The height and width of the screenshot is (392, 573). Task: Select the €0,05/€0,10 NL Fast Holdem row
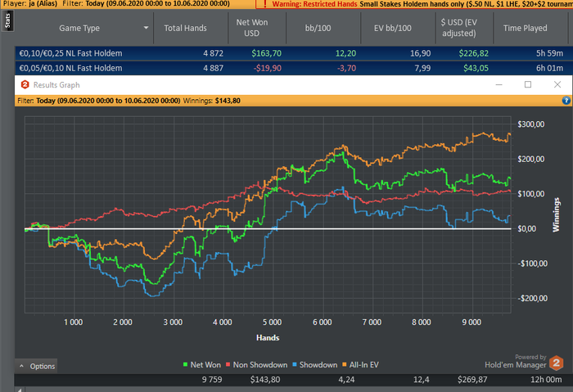pos(293,68)
